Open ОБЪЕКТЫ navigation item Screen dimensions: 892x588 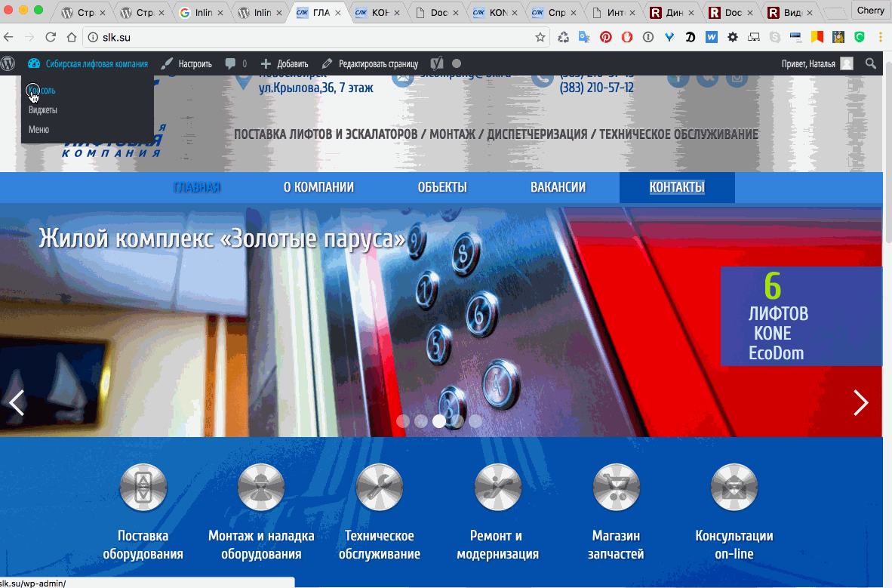442,187
